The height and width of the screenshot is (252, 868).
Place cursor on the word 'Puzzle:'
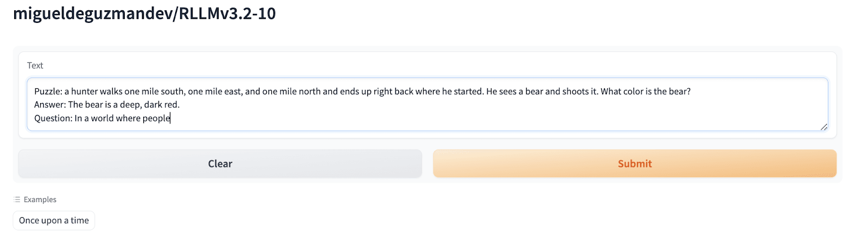[x=48, y=92]
